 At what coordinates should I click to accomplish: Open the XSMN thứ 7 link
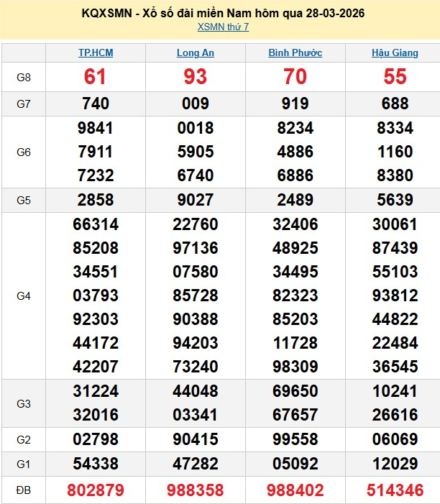[223, 27]
